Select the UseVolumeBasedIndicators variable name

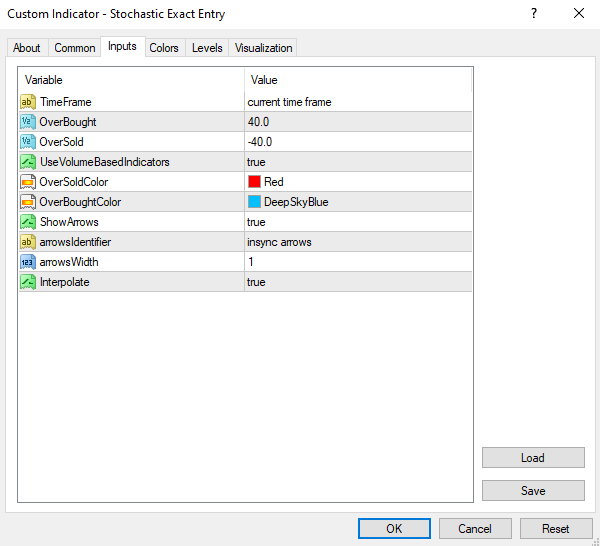click(x=104, y=162)
